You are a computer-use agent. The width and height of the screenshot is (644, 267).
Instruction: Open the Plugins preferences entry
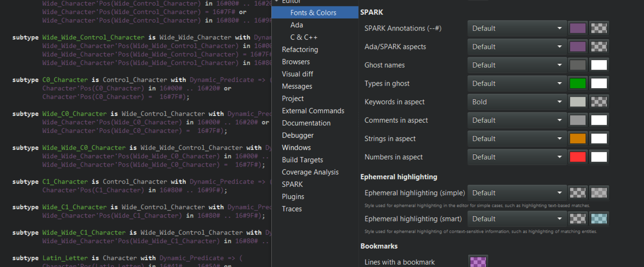point(293,196)
